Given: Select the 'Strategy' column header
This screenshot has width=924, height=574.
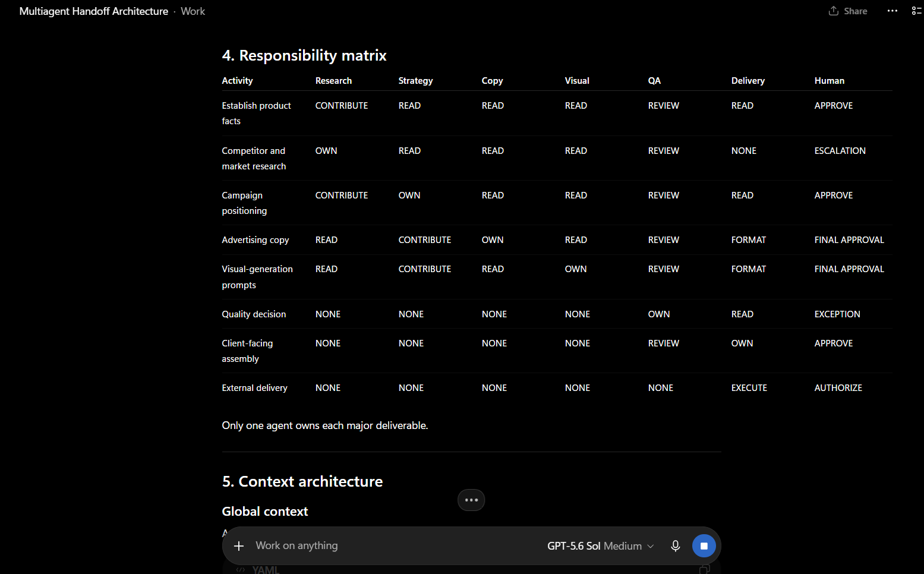Looking at the screenshot, I should tap(415, 81).
